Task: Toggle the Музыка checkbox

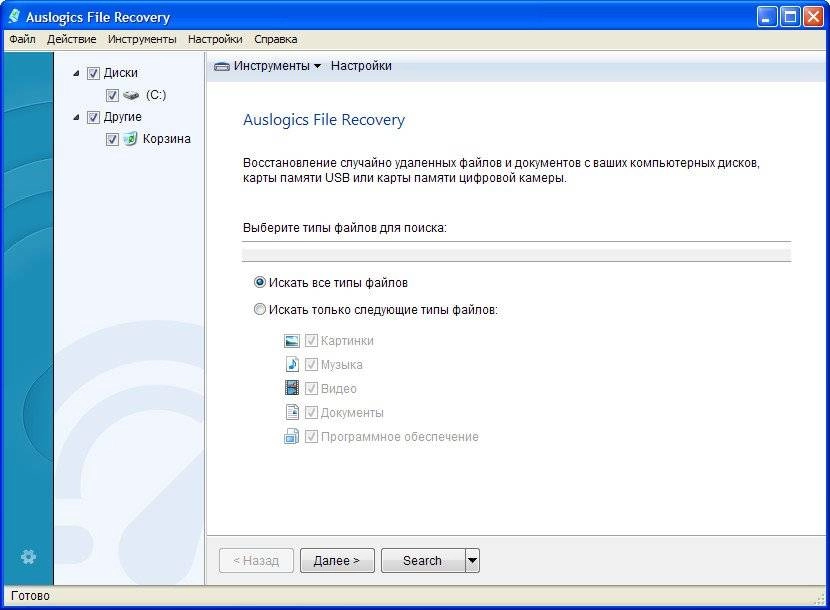Action: pyautogui.click(x=311, y=364)
